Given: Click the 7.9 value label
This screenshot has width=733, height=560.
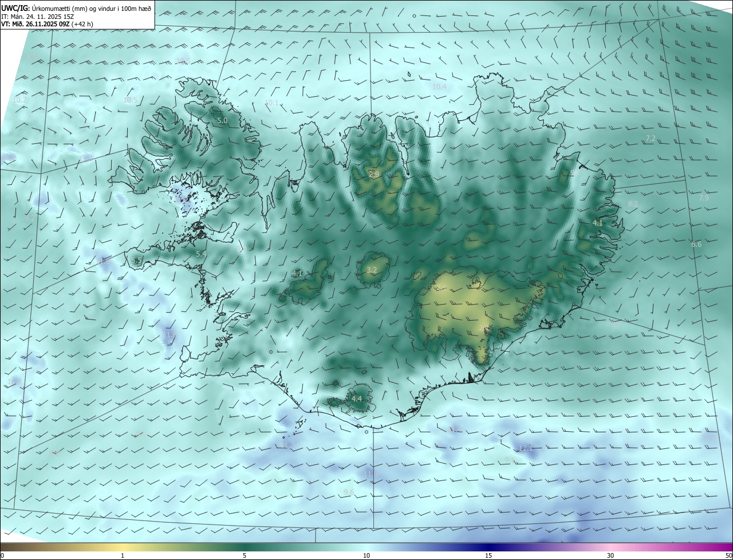Looking at the screenshot, I should (x=704, y=198).
